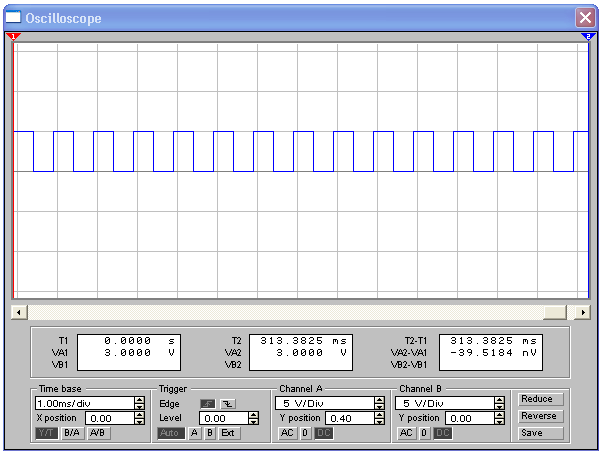Increase trigger Level with the up arrow

(x=253, y=415)
